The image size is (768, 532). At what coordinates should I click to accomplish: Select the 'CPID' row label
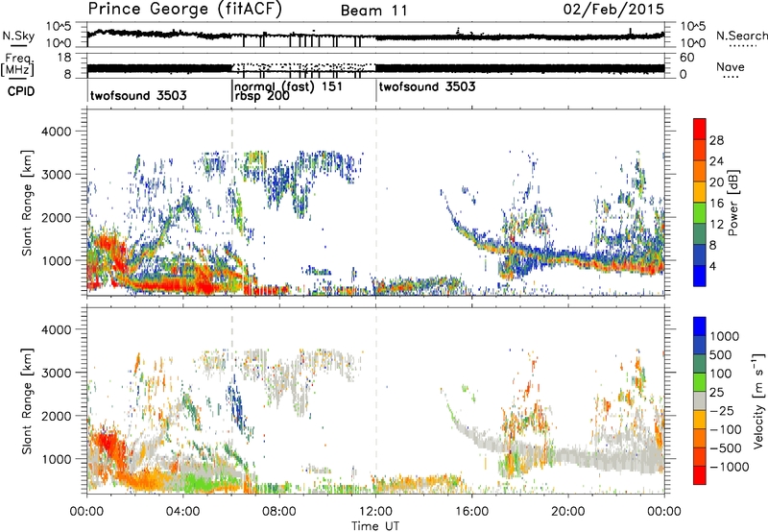(21, 91)
